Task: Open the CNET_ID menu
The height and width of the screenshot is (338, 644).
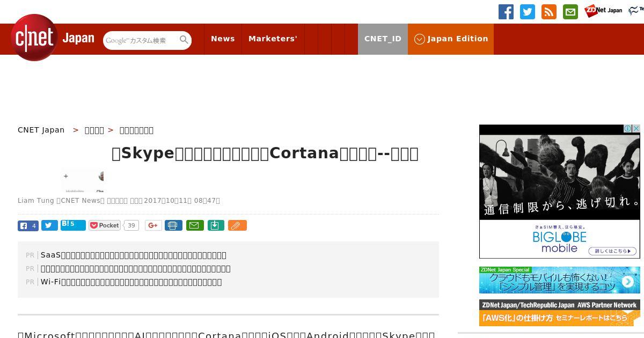Action: [x=383, y=39]
